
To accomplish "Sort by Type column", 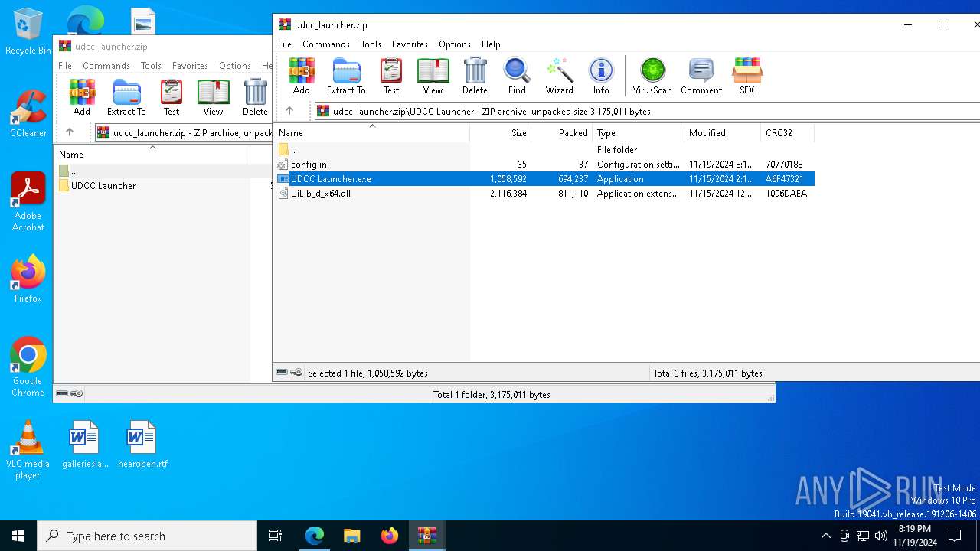I will tap(639, 133).
